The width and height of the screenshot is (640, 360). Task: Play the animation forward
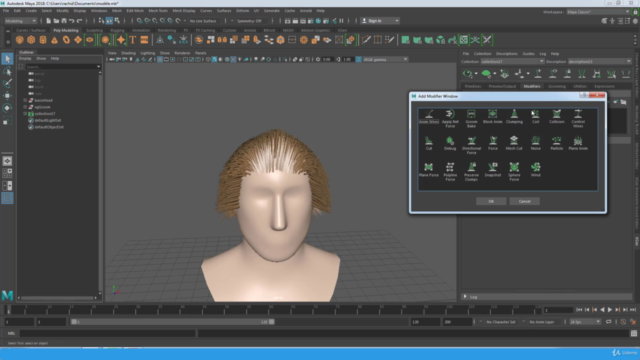point(610,310)
